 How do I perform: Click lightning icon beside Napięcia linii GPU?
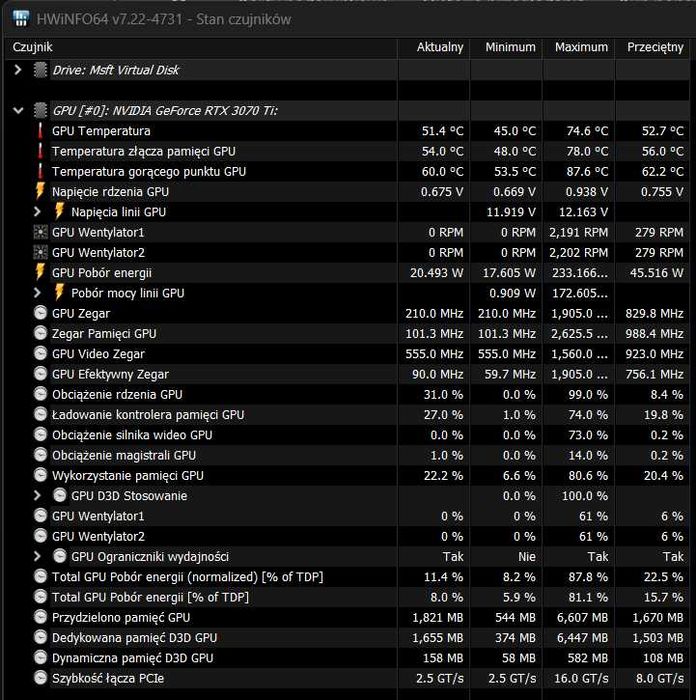point(59,211)
